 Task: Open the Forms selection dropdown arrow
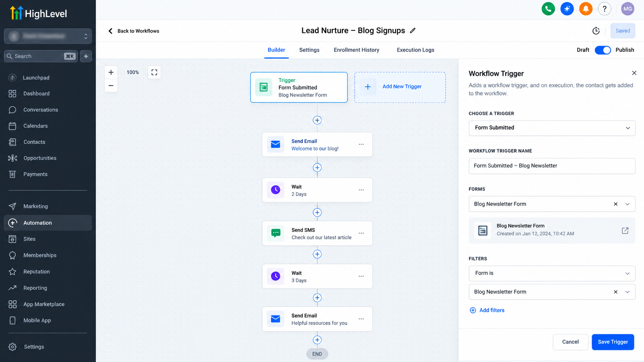627,204
